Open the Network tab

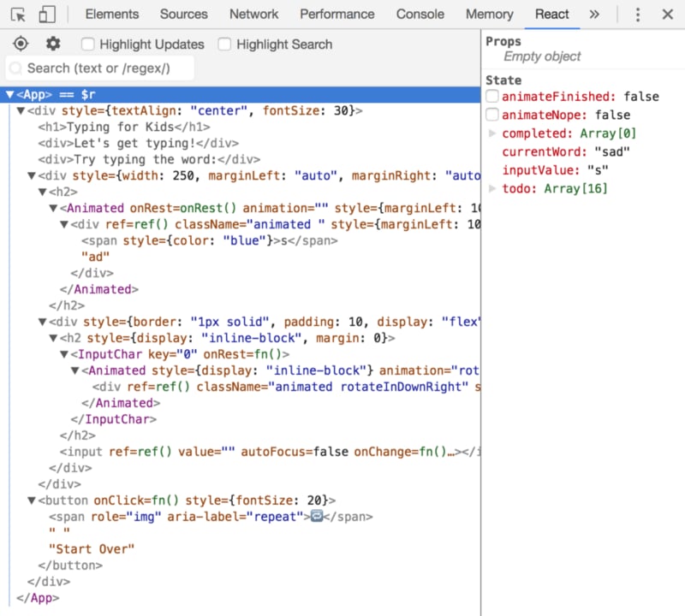253,15
